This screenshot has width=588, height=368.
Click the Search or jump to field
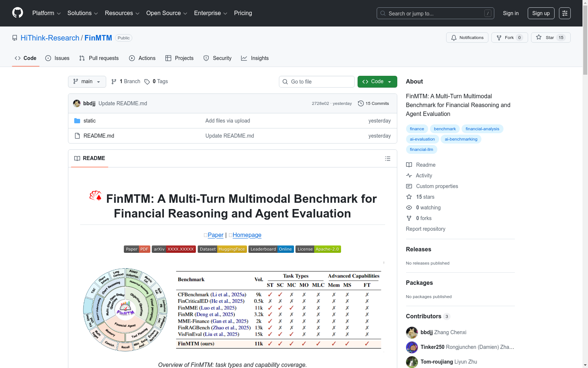(x=435, y=13)
